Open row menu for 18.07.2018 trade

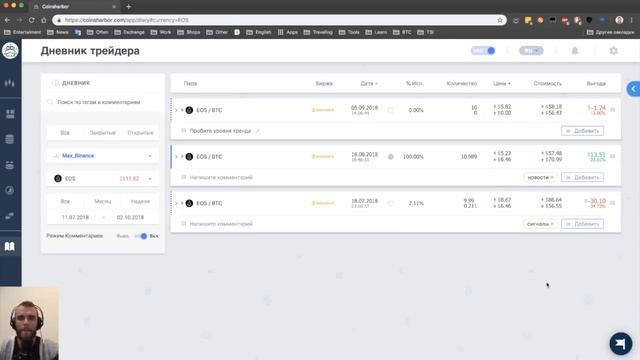pyautogui.click(x=613, y=203)
